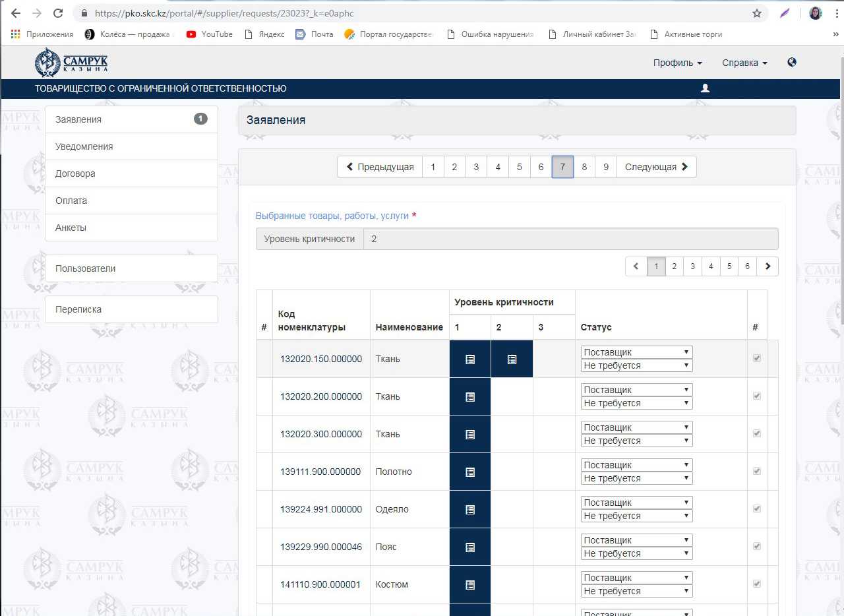Toggle the checkbox for Костюм row
The image size is (844, 616).
(x=757, y=584)
